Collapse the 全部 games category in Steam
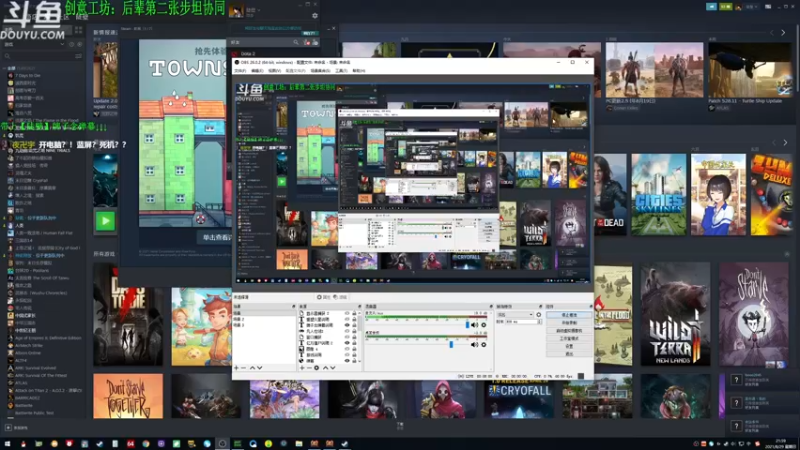The image size is (800, 450). pyautogui.click(x=4, y=68)
